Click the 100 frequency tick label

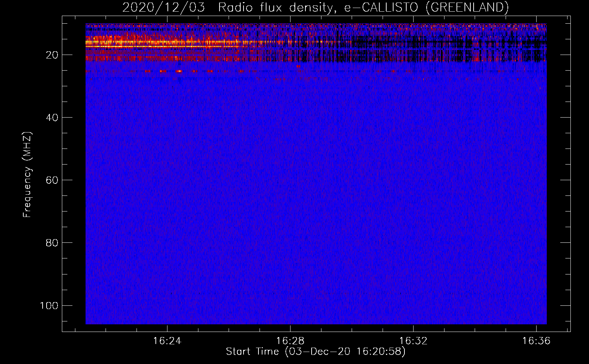(x=49, y=305)
